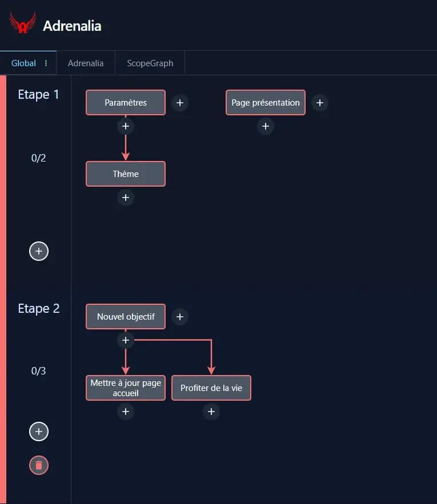Click circled plus in Etape 1 sidebar
Screen dimensions: 437x504
coord(39,251)
